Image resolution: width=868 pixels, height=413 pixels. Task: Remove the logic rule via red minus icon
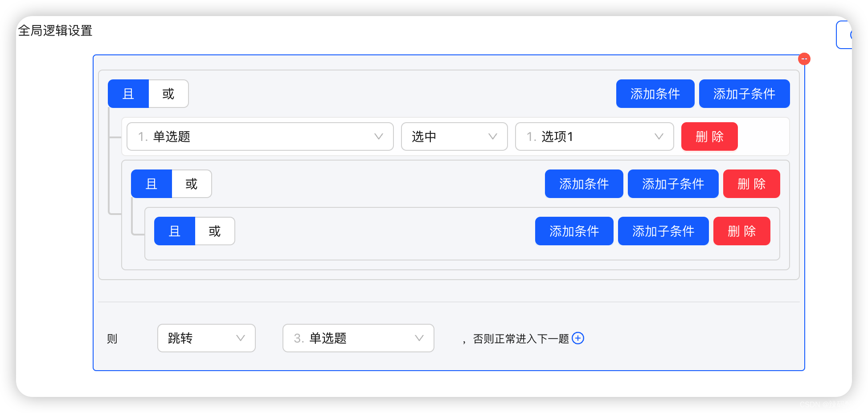(804, 59)
